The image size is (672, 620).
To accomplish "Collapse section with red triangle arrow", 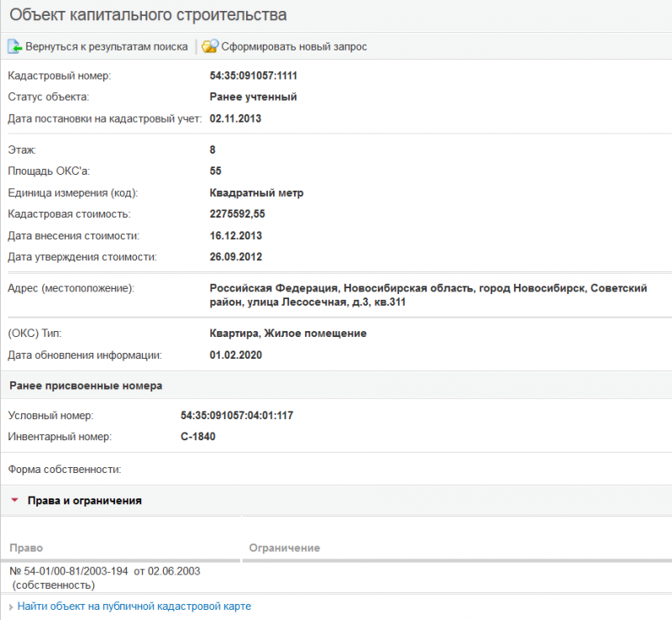I will pyautogui.click(x=15, y=501).
